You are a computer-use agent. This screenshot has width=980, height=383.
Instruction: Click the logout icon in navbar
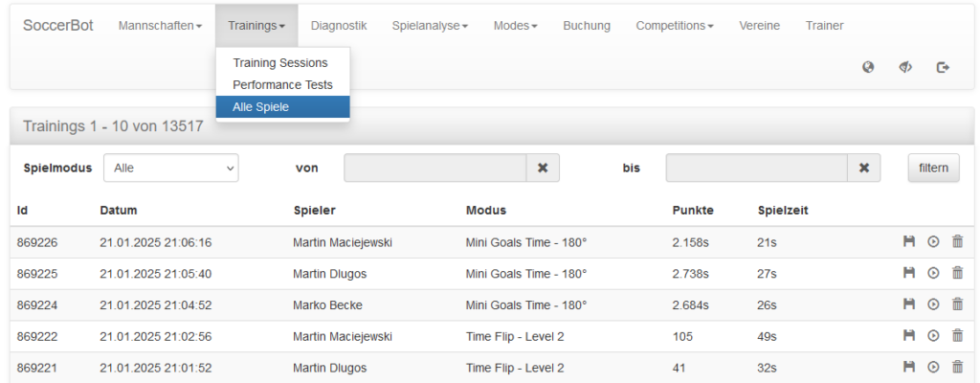pos(943,67)
